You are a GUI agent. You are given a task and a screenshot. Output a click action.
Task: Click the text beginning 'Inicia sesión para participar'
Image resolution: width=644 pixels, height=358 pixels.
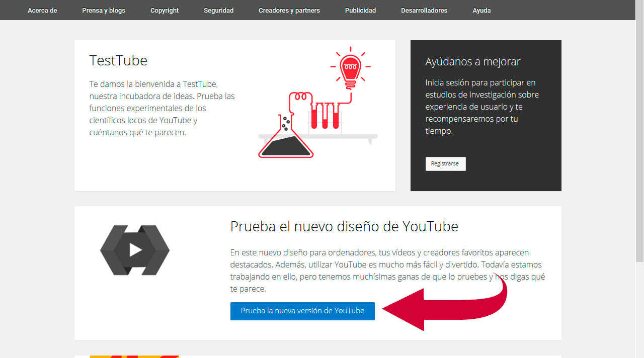482,107
